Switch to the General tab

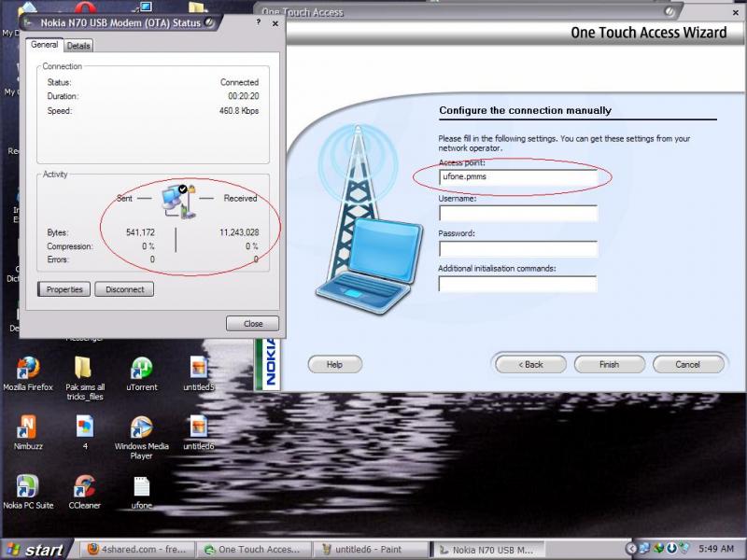coord(44,45)
